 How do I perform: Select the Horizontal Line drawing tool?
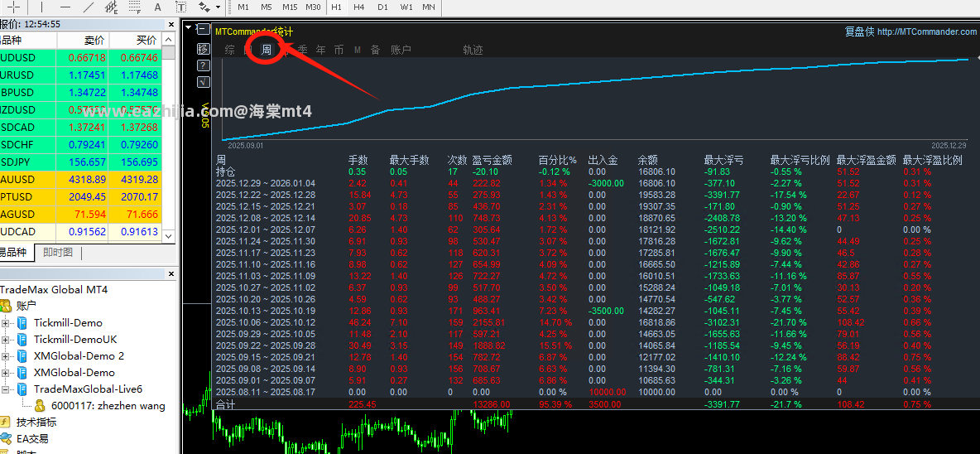tap(65, 7)
